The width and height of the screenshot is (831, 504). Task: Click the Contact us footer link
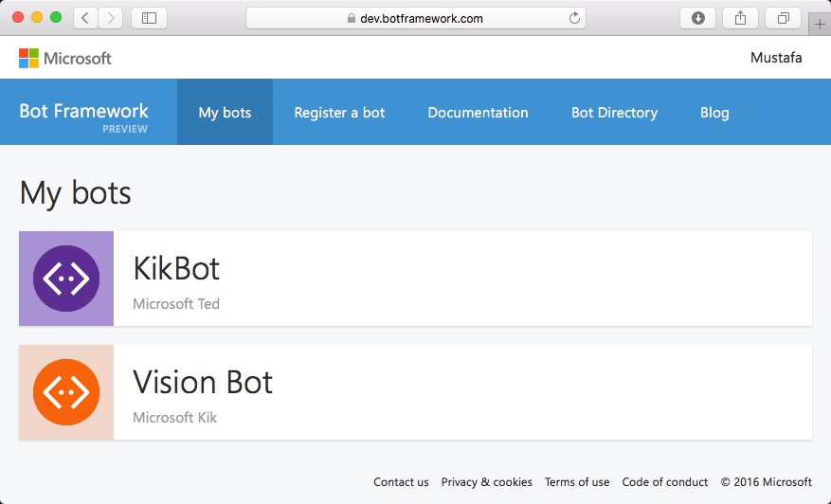point(401,482)
